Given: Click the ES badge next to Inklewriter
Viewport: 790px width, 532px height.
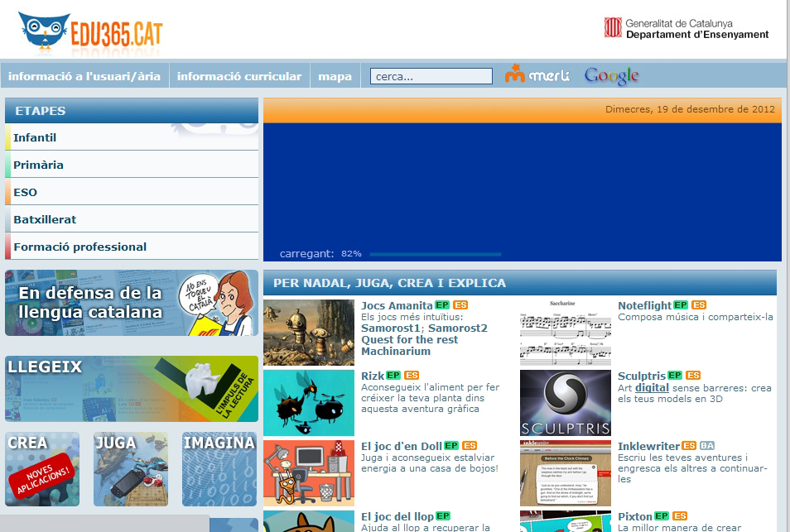Looking at the screenshot, I should pyautogui.click(x=689, y=446).
